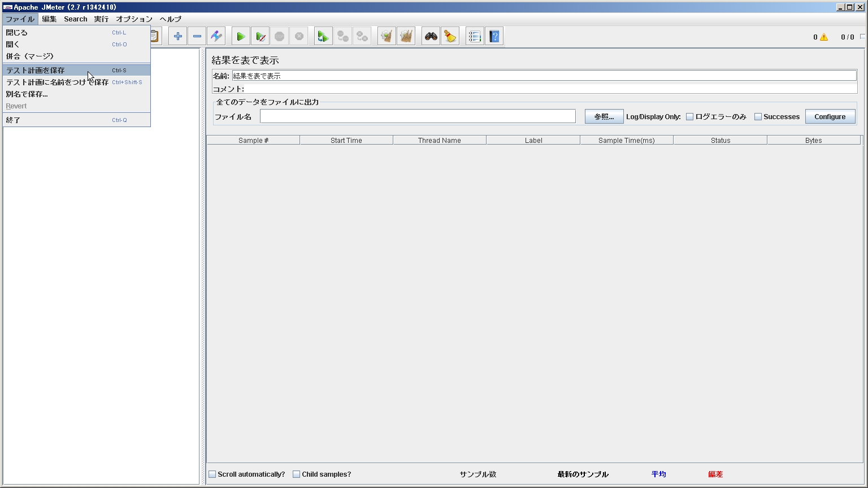This screenshot has width=868, height=488.
Task: Click Remote Start All double-arrow icon
Action: (x=323, y=37)
